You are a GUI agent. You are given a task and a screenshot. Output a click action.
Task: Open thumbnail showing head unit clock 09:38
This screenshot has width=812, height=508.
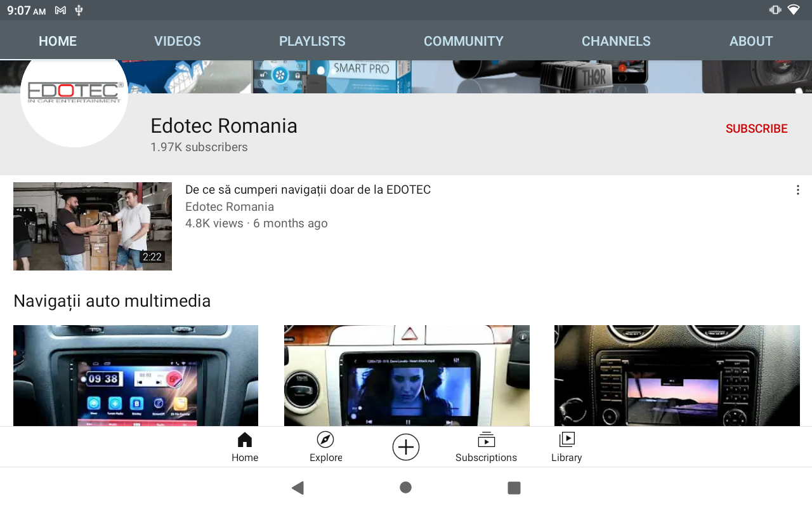[x=136, y=375]
